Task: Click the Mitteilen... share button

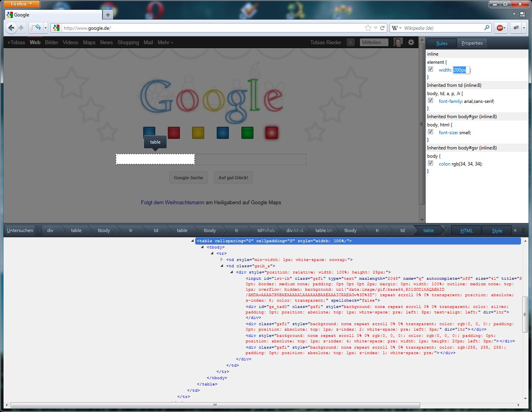Action: pyautogui.click(x=374, y=42)
